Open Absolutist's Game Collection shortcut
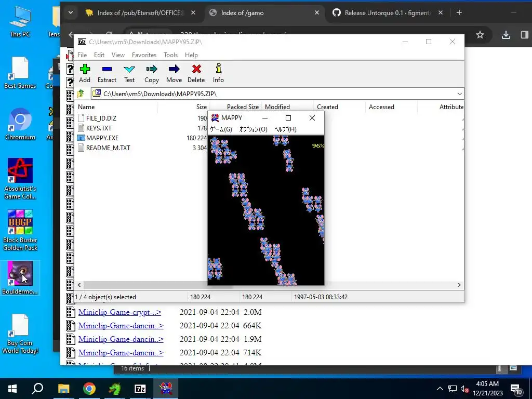This screenshot has height=399, width=532. (20, 179)
